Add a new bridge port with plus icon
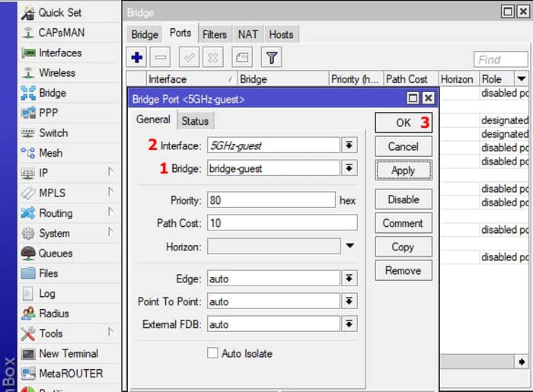Viewport: 533px width, 392px height. [x=136, y=57]
